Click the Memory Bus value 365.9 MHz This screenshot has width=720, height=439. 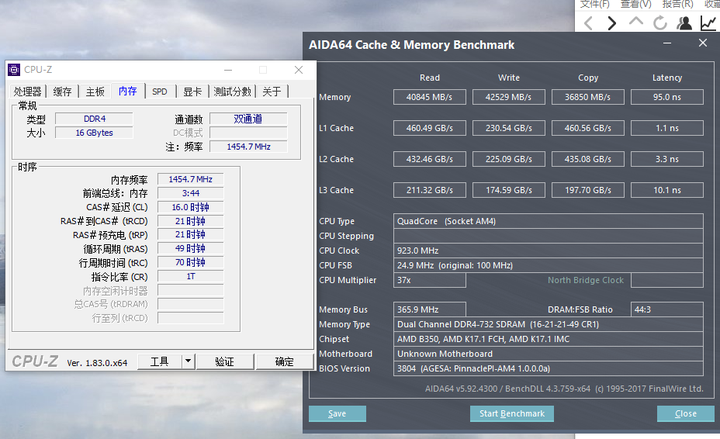point(429,310)
